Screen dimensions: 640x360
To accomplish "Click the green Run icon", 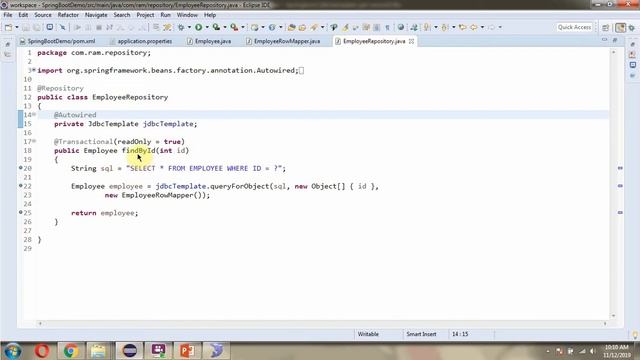I will (x=198, y=27).
